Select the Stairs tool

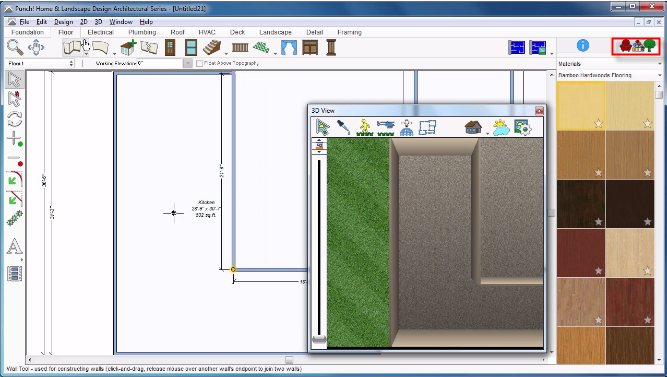point(211,47)
